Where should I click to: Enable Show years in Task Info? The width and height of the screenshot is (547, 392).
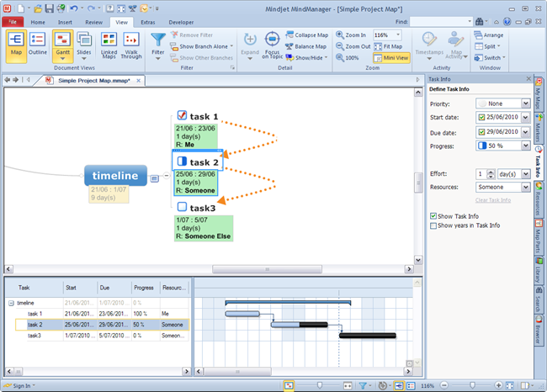433,225
